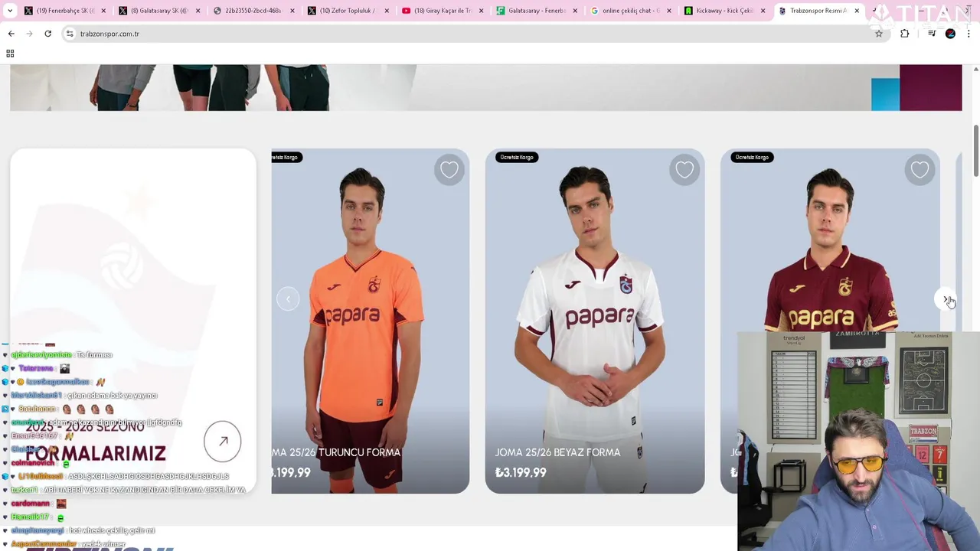Slide product carousel to the next item
Image resolution: width=980 pixels, height=551 pixels.
pos(946,299)
